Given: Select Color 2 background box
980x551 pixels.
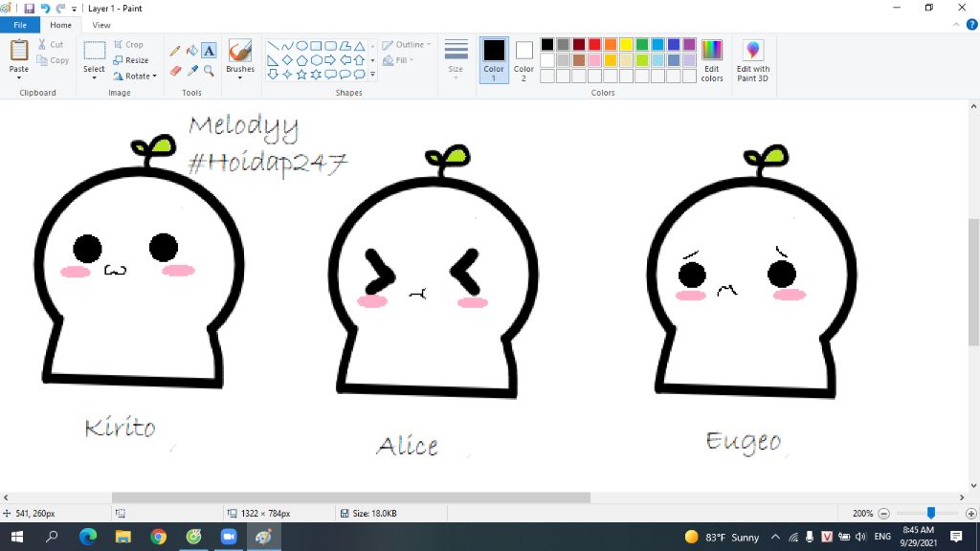Looking at the screenshot, I should point(523,60).
